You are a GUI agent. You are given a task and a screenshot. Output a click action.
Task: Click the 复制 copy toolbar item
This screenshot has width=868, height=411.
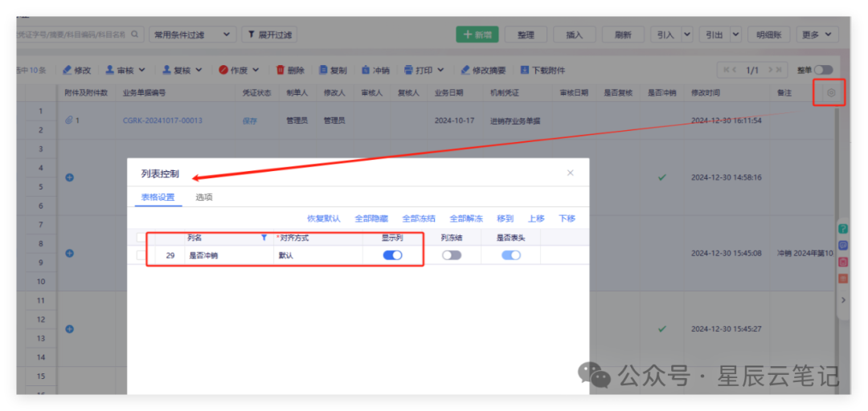(333, 71)
